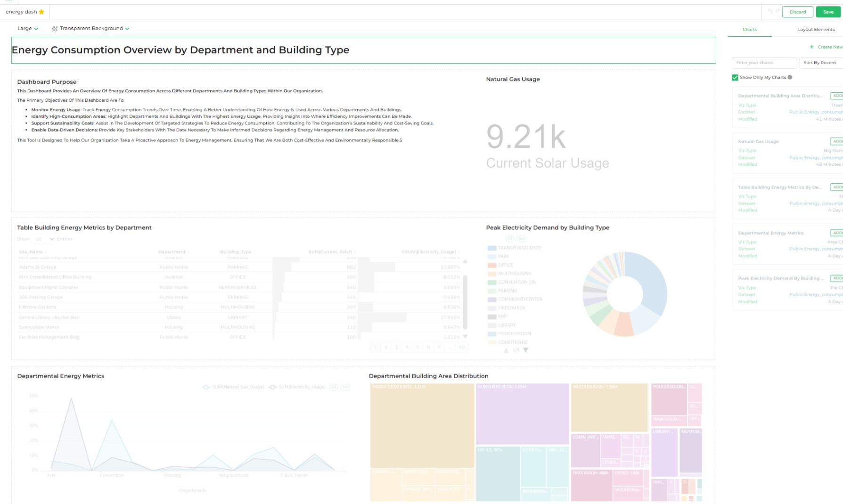This screenshot has width=843, height=504.
Task: Click the table scroll up arrow
Action: (x=465, y=261)
